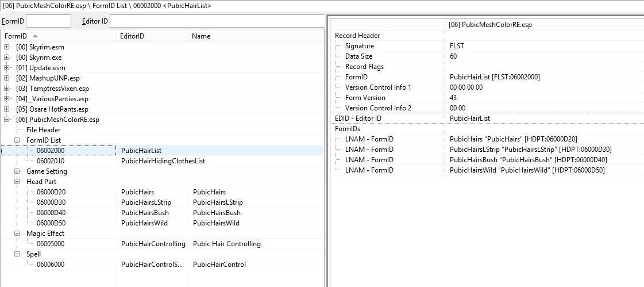
Task: Click the PubicHairsBush [HDPT:06000D40] LNAM value
Action: (x=528, y=159)
